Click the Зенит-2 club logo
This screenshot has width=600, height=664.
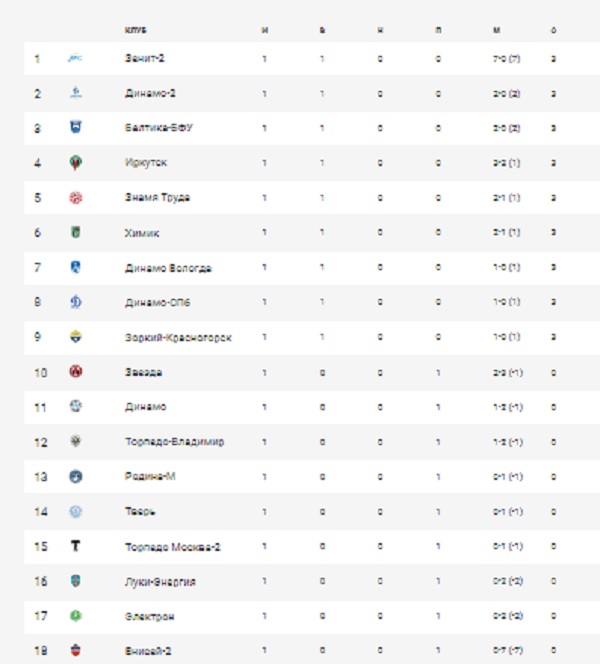75,58
